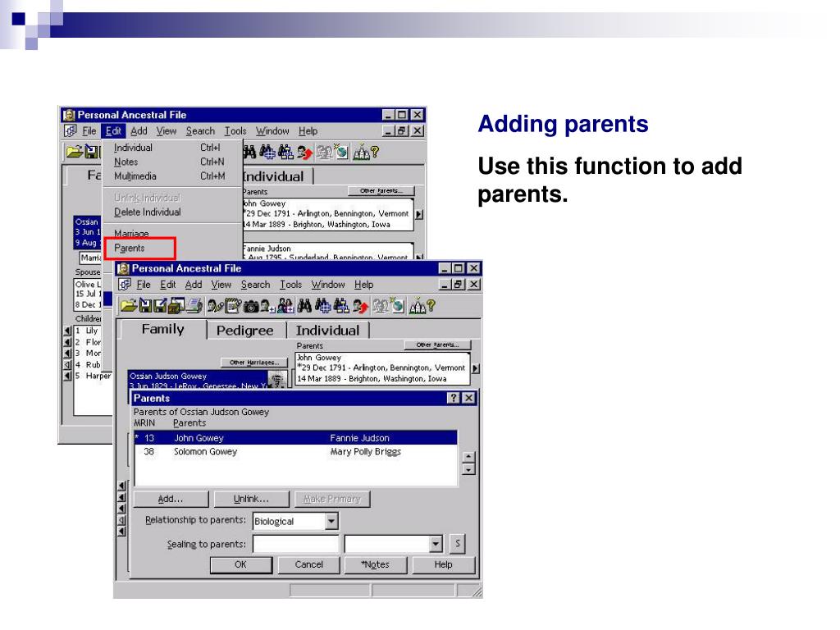Click the Help button in Parents dialog

click(444, 564)
